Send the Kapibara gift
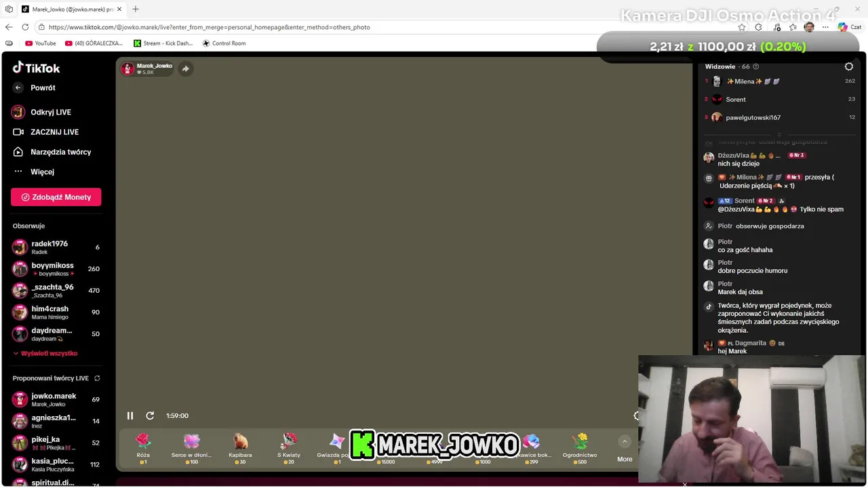Image resolution: width=868 pixels, height=488 pixels. point(240,448)
